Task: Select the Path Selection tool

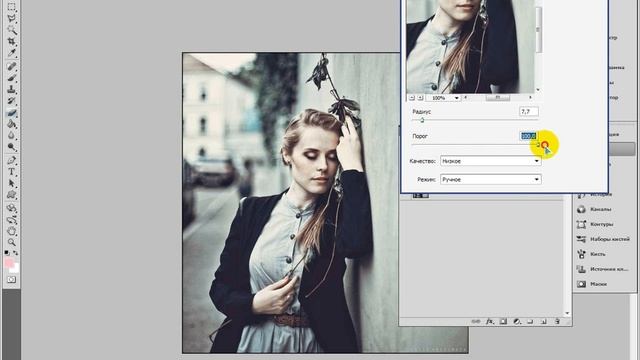Action: coord(11,183)
